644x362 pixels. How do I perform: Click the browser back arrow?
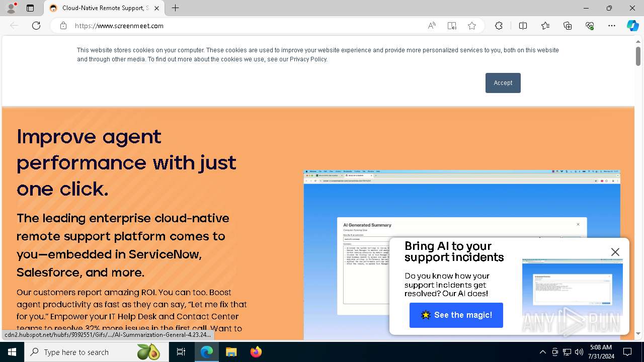[14, 26]
